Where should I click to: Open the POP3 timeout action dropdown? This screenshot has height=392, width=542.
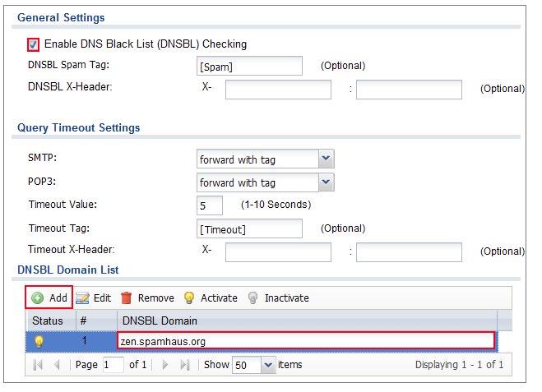click(x=326, y=182)
